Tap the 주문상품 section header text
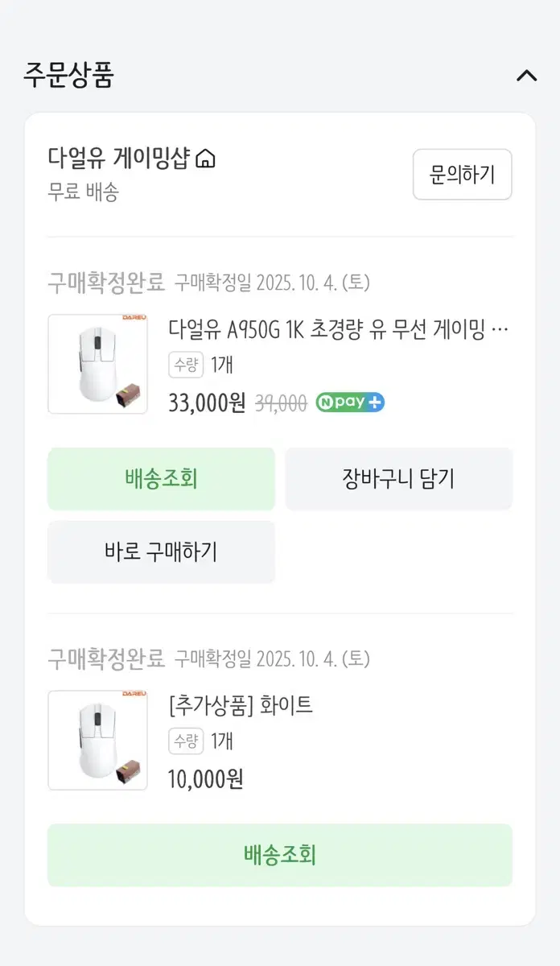Viewport: 560px width, 966px height. [x=69, y=76]
